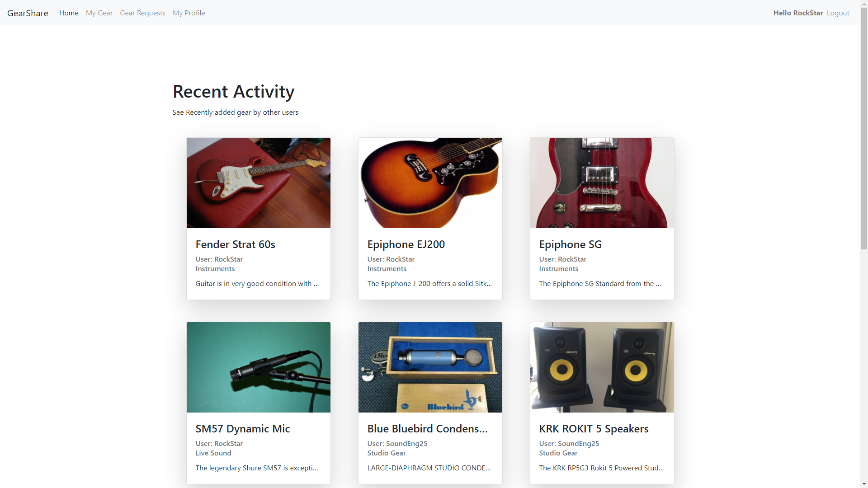Open the Epiphone EJ200 acoustic guitar photo
The image size is (868, 488).
(430, 183)
